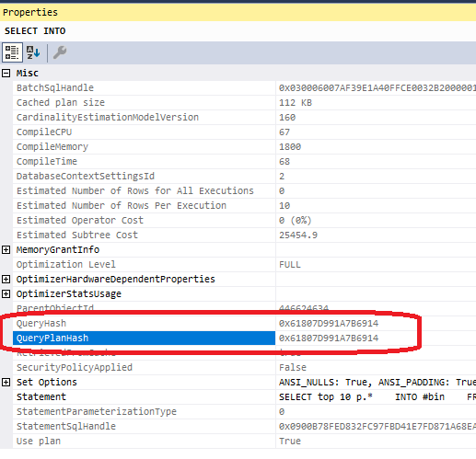Click QueryHash value 0x61807D991A7B6914
476x459 pixels.
click(x=329, y=324)
